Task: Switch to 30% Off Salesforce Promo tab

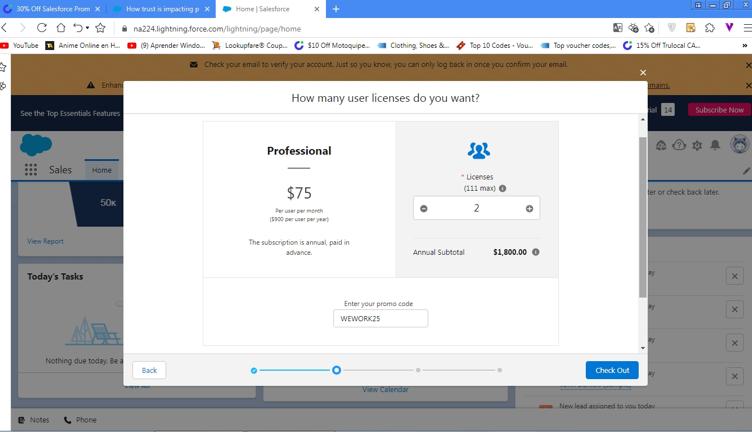Action: coord(53,9)
